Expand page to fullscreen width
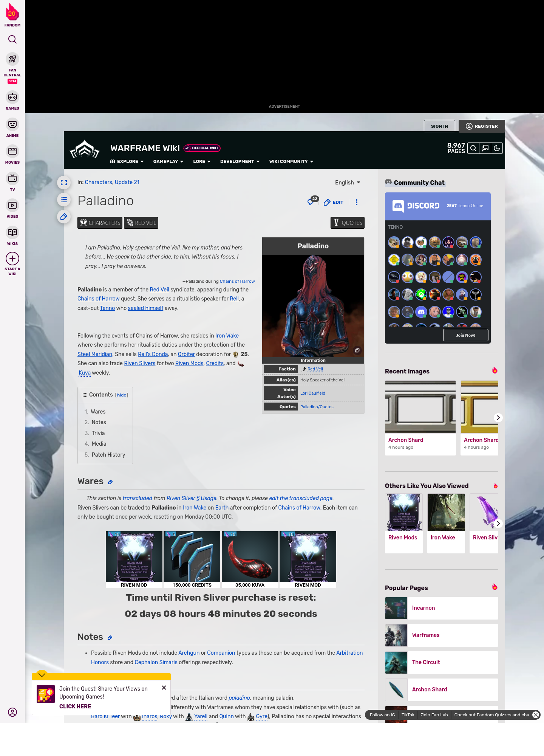544x756 pixels. (x=64, y=183)
